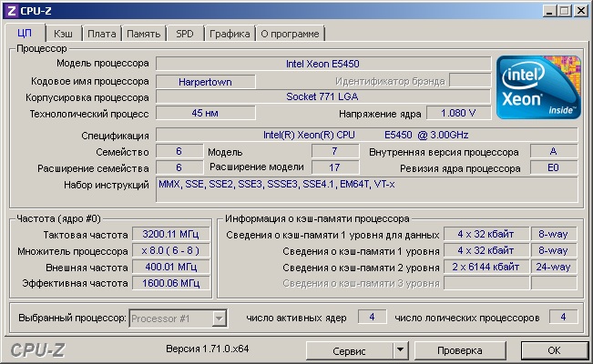
Task: Click the 3200.11 МГц clock speed value
Action: pos(171,235)
